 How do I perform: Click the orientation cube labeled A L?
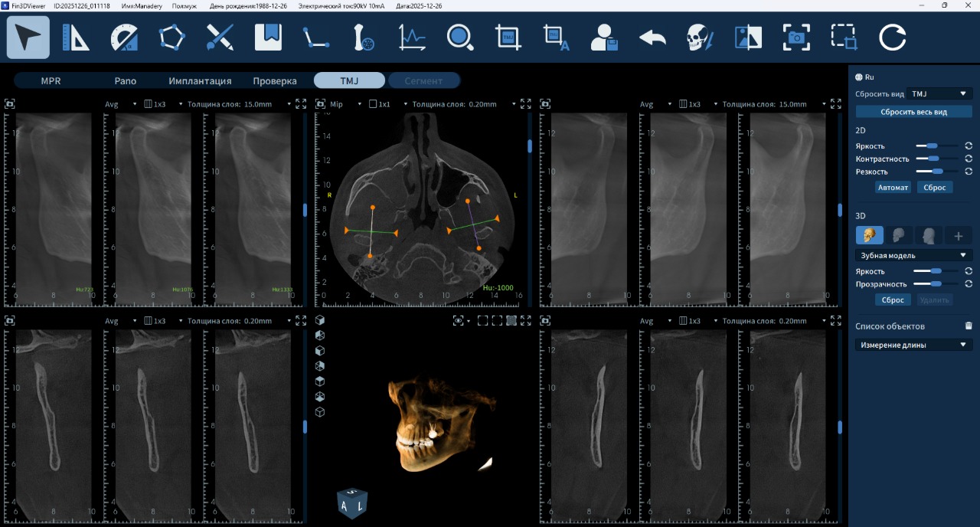click(352, 504)
